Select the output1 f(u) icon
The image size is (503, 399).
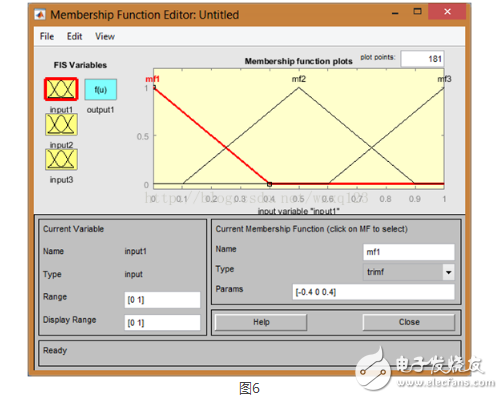coord(101,89)
